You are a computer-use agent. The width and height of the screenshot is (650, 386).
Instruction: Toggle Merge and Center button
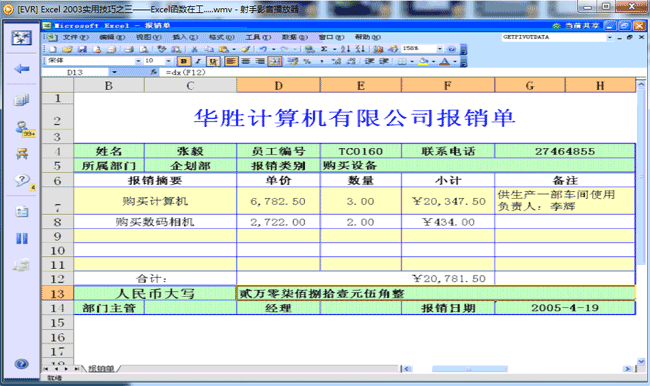(275, 61)
